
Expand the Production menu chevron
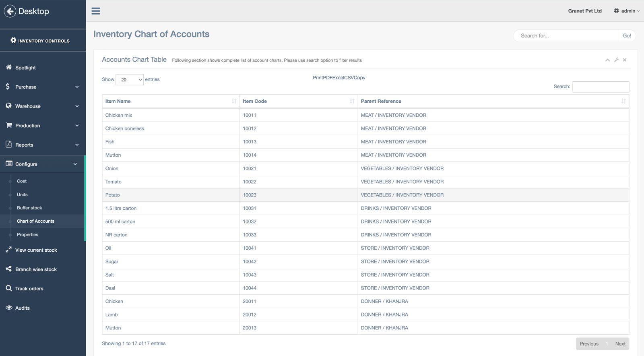pos(77,126)
